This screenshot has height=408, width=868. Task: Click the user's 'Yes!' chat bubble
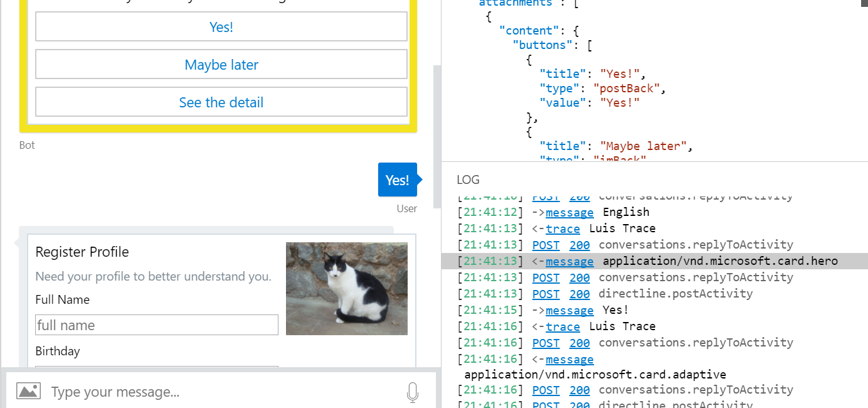[398, 180]
